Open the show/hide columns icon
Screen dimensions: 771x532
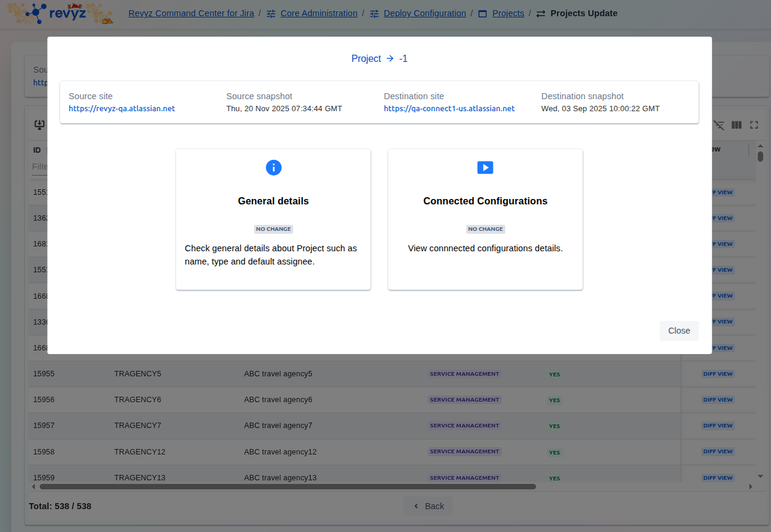click(x=736, y=125)
